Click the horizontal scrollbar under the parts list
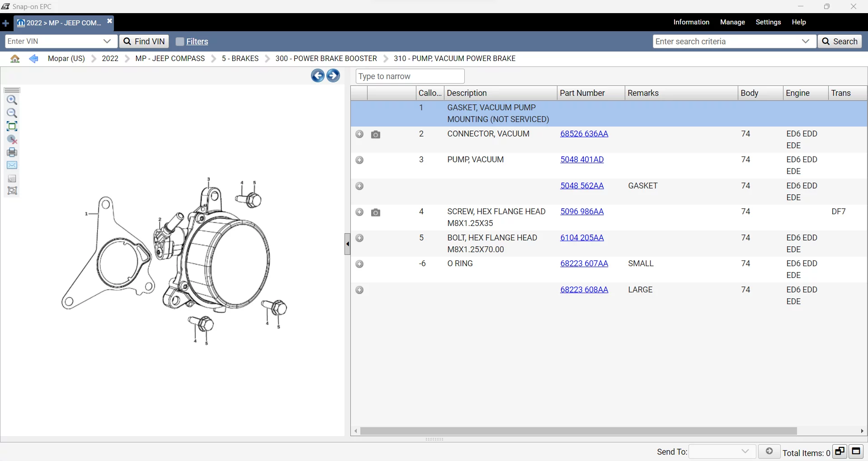Screen dimensions: 868x461 [578, 431]
